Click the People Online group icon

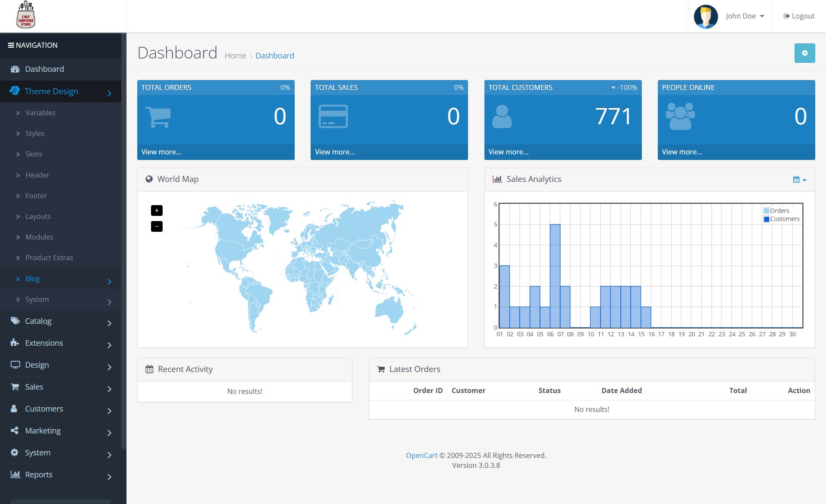coord(680,116)
